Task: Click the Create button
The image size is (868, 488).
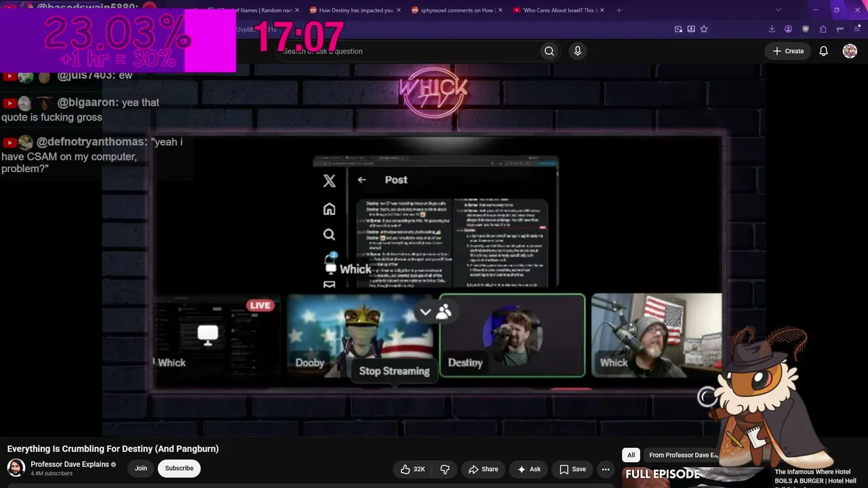Action: [787, 51]
